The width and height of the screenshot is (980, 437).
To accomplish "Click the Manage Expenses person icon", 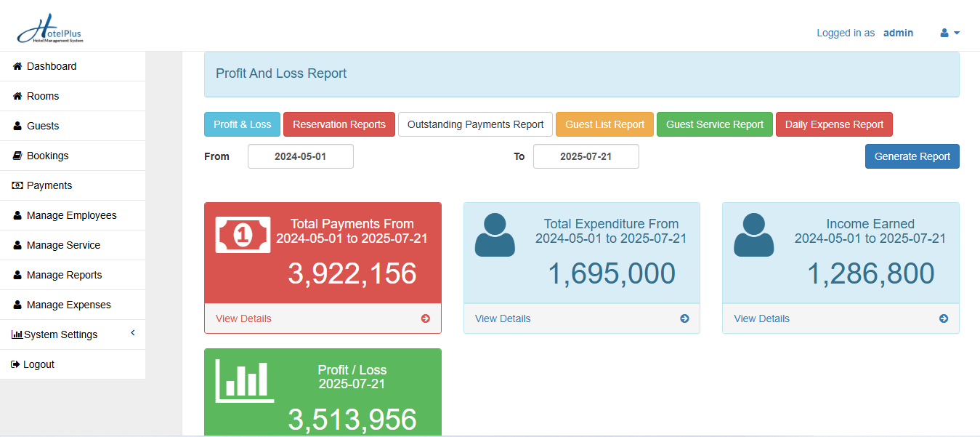I will tap(17, 305).
